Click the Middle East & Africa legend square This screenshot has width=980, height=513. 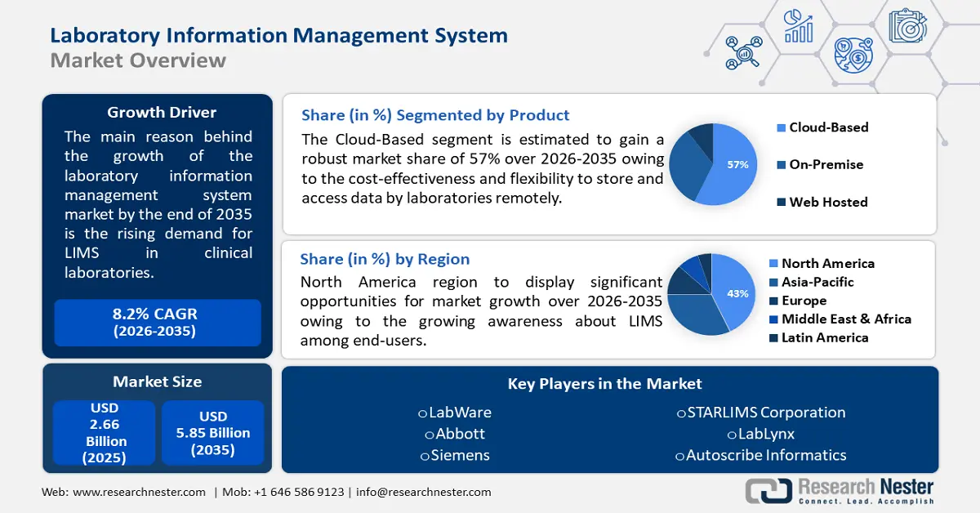[x=773, y=319]
